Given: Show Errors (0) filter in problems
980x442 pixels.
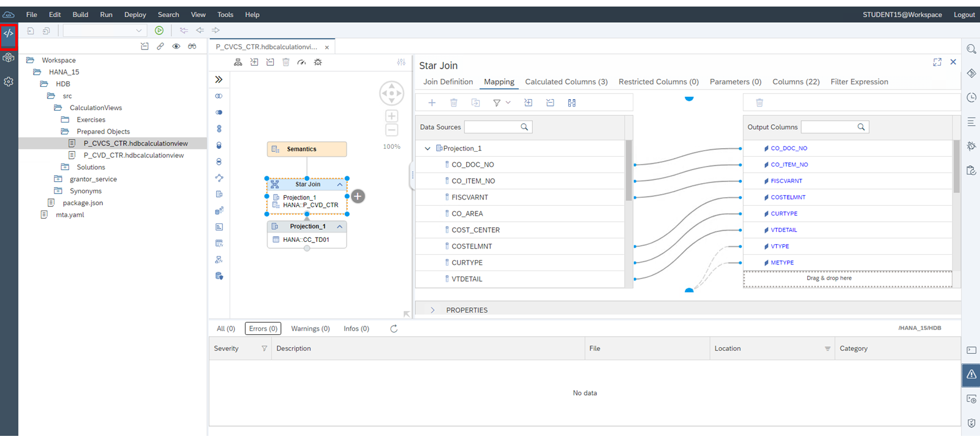Looking at the screenshot, I should 263,329.
